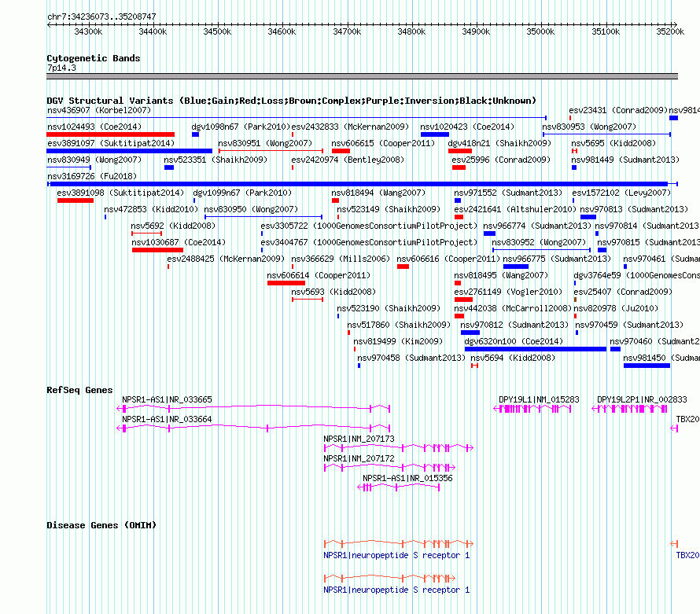Click the nsv830950 (Wong2007) variant label
Viewport: 700px width, 614px height.
point(251,209)
